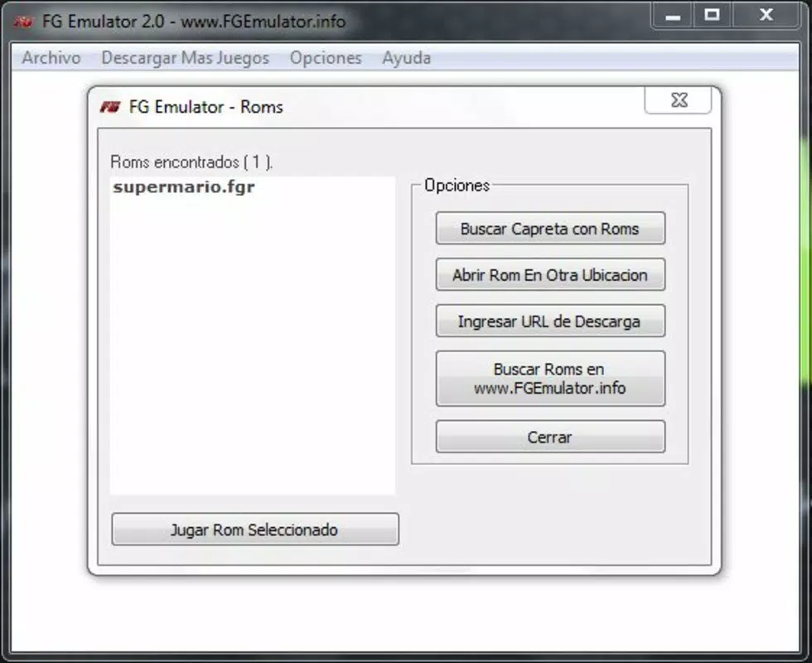812x663 pixels.
Task: Click the Opciones group box label
Action: tap(457, 185)
